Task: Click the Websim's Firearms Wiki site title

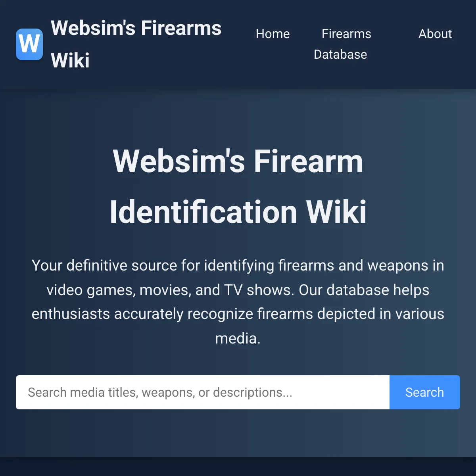Action: point(136,44)
